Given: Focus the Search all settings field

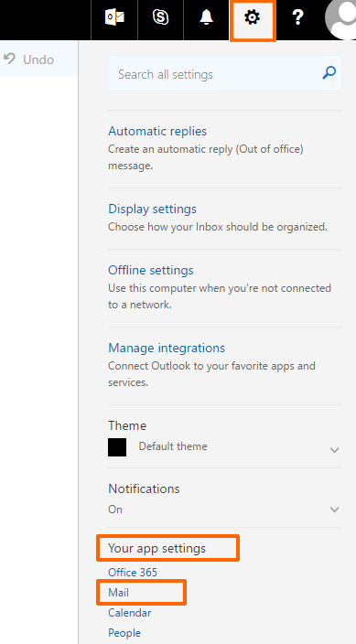Looking at the screenshot, I should coord(225,73).
